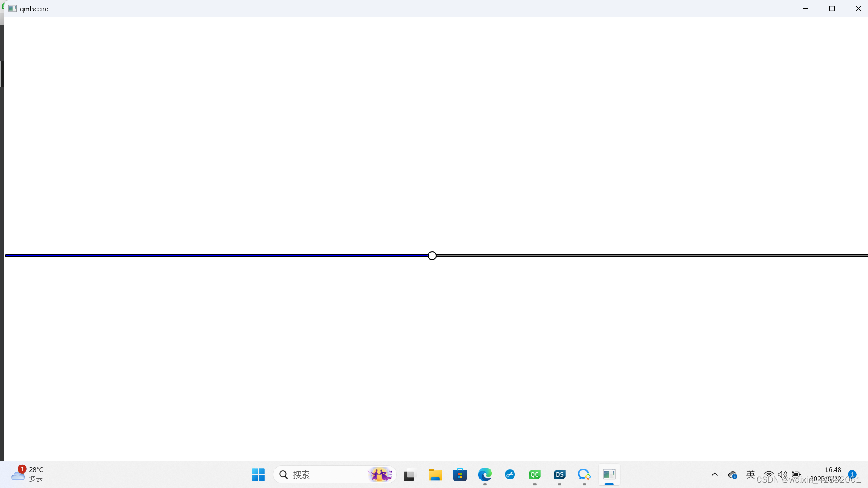The image size is (868, 488).
Task: Toggle the Wi-Fi network tray icon
Action: tap(769, 474)
